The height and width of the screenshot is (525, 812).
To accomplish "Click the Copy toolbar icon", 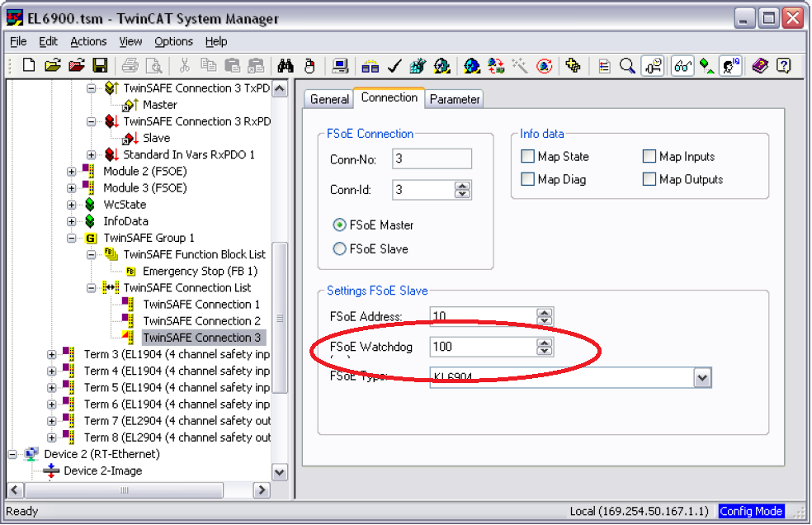I will click(209, 66).
